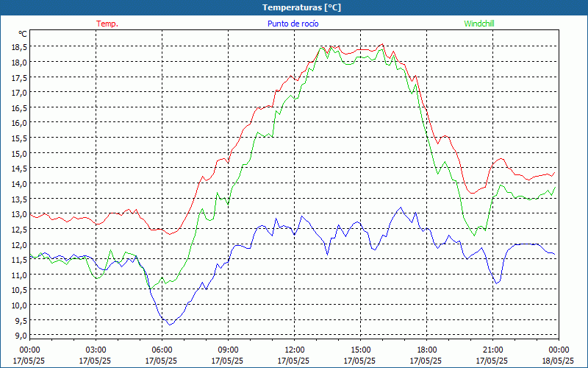Click the 18/05/25 date label

coord(558,361)
